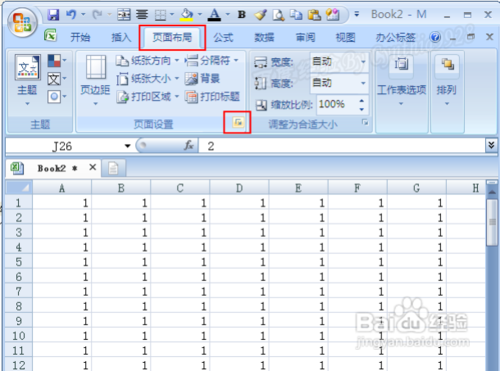Screen dimensions: 500x371
Task: Click the new document tab icon
Action: click(113, 168)
